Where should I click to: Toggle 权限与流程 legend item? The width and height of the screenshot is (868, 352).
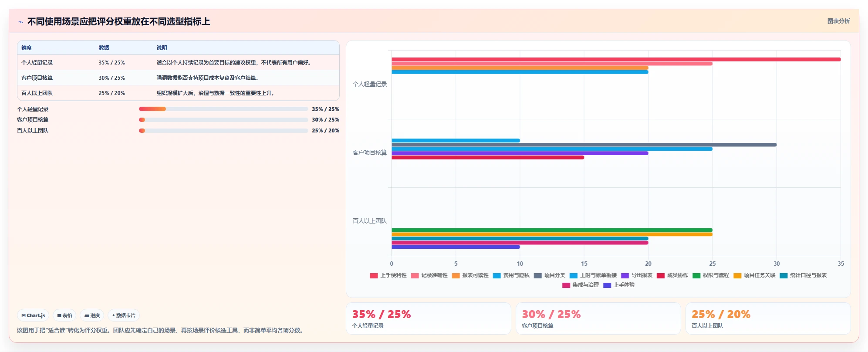click(711, 275)
